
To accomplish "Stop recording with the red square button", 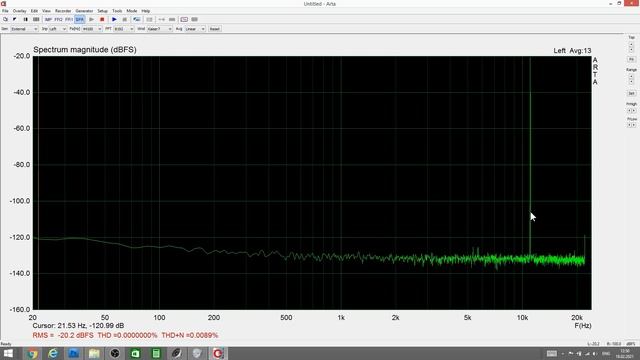I will [102, 19].
